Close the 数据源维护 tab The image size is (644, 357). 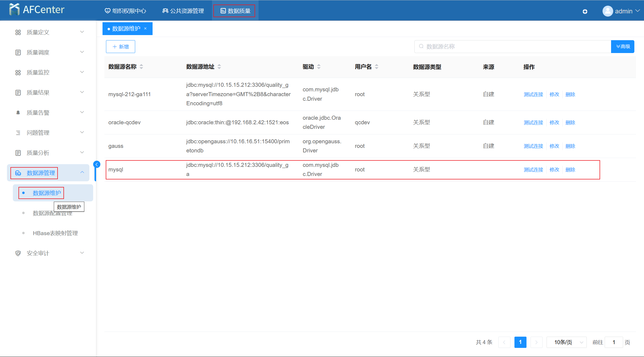[145, 29]
